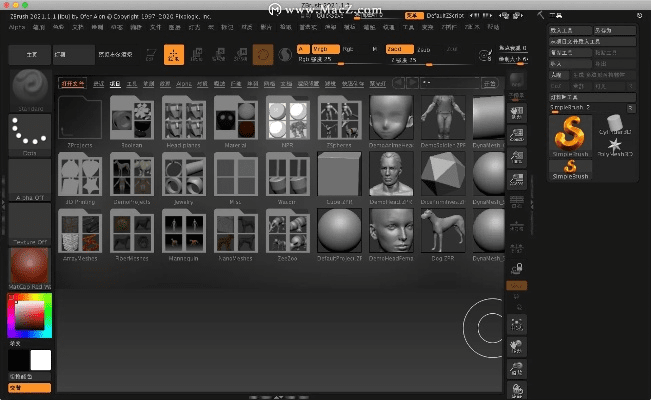Switch to the 打开文件 tab in LightBox
Viewport: 651px width, 400px height.
[71, 84]
